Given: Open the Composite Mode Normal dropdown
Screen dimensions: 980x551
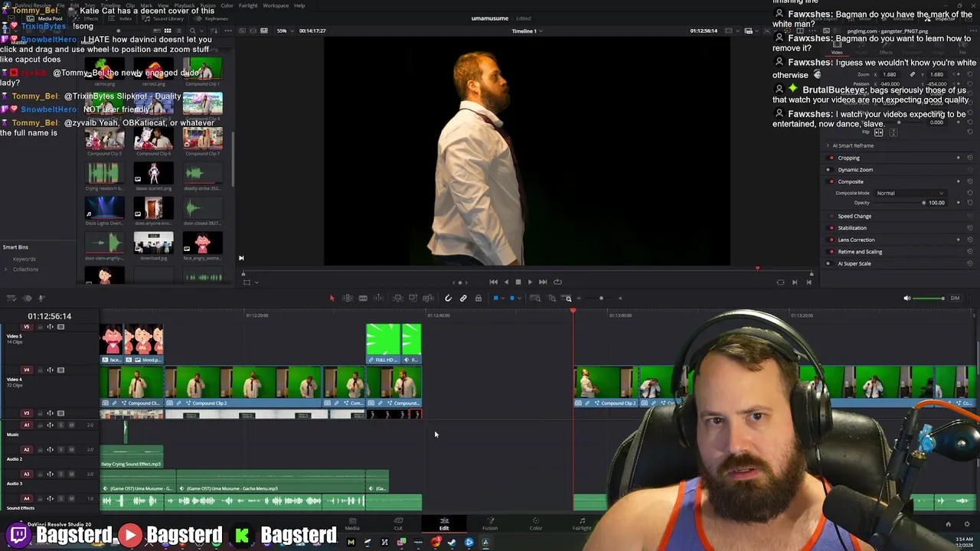Looking at the screenshot, I should tap(910, 194).
